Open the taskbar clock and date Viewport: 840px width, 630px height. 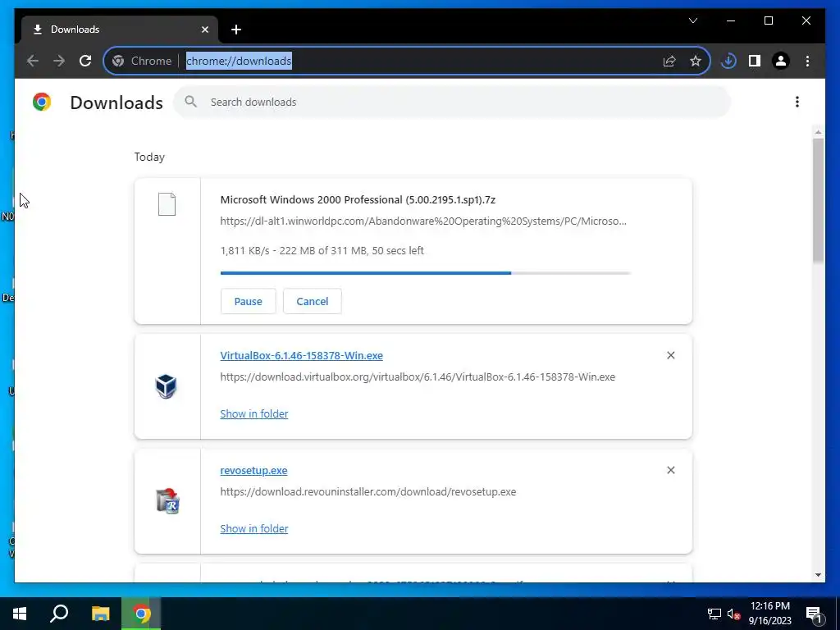769,614
